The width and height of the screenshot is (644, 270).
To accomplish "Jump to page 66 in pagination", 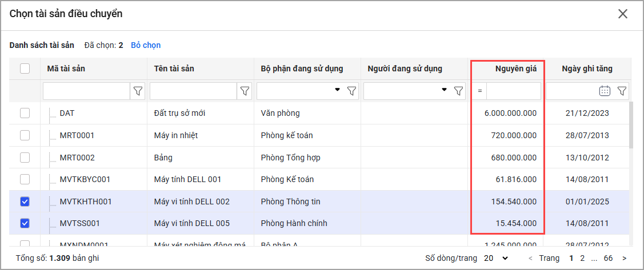I will coord(608,258).
